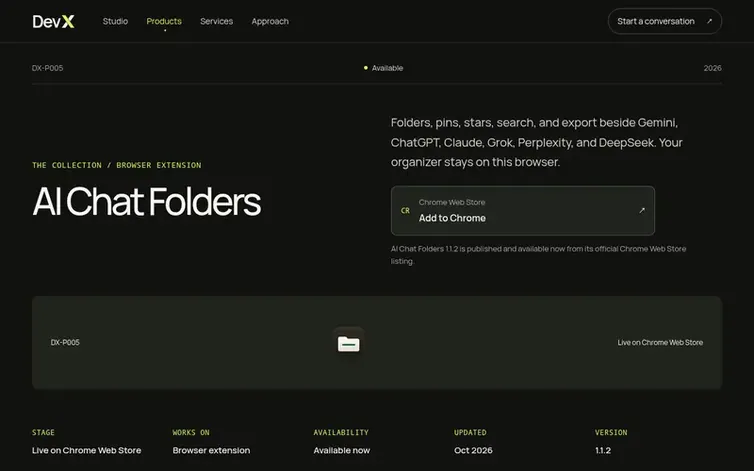Viewport: 754px width, 471px height.
Task: Click the '1.1.2' version value
Action: point(603,450)
